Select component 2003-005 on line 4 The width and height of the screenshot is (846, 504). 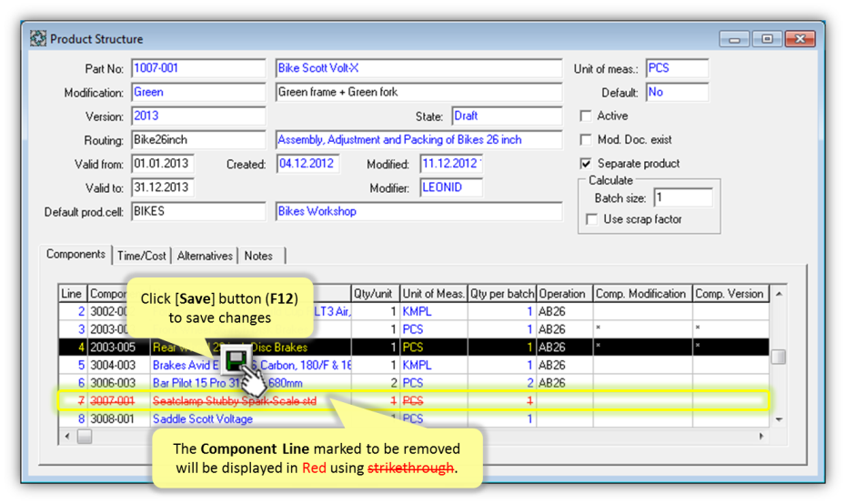pyautogui.click(x=414, y=347)
